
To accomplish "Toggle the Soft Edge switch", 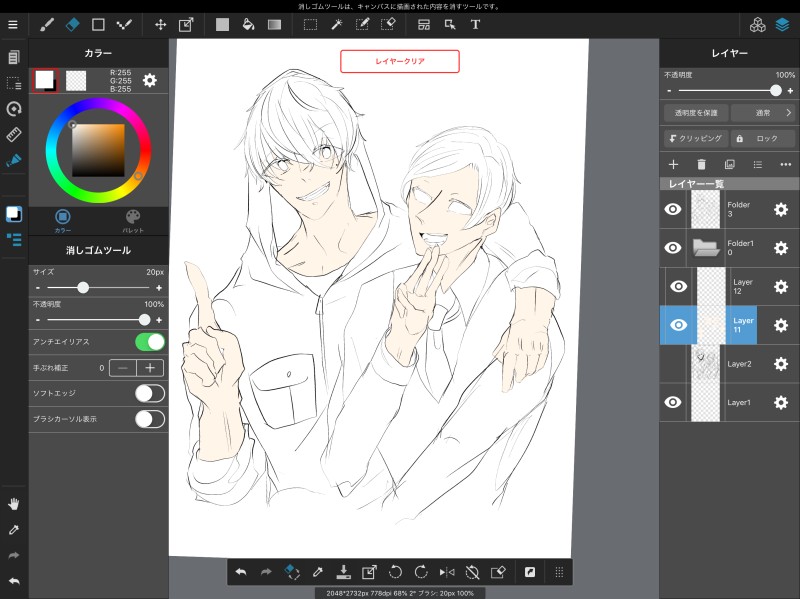I will [150, 393].
